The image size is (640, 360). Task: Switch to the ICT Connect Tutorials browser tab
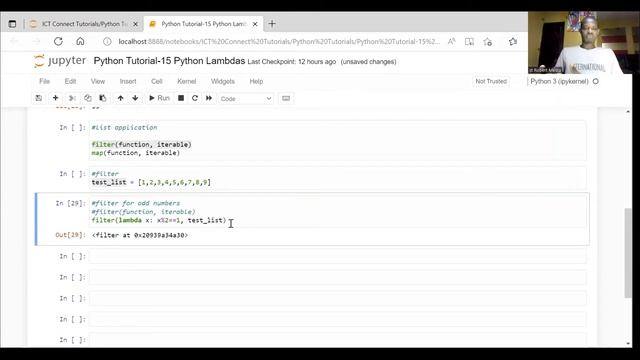click(84, 24)
